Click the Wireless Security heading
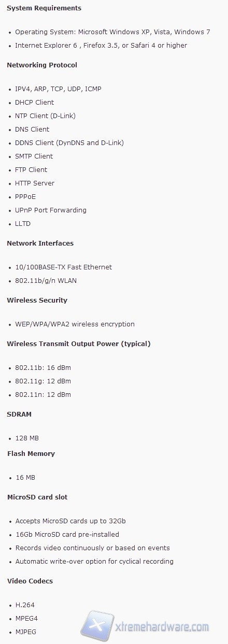This screenshot has height=644, width=228. [x=37, y=300]
